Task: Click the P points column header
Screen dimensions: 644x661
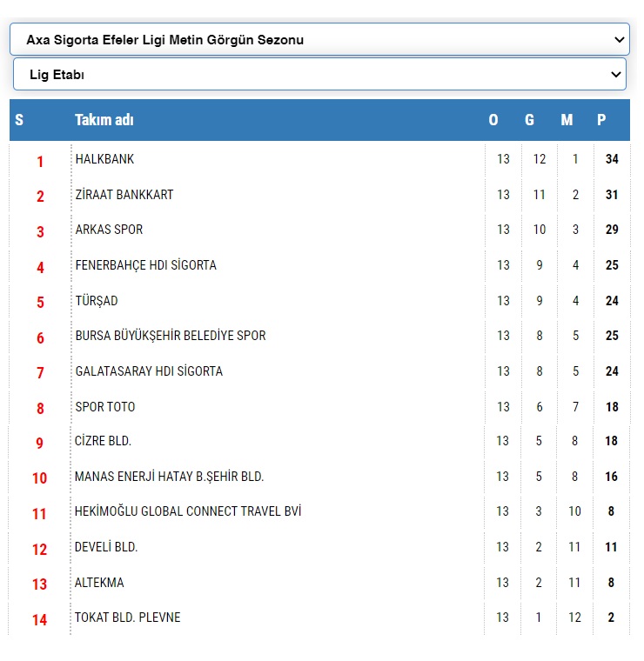Action: click(x=601, y=120)
